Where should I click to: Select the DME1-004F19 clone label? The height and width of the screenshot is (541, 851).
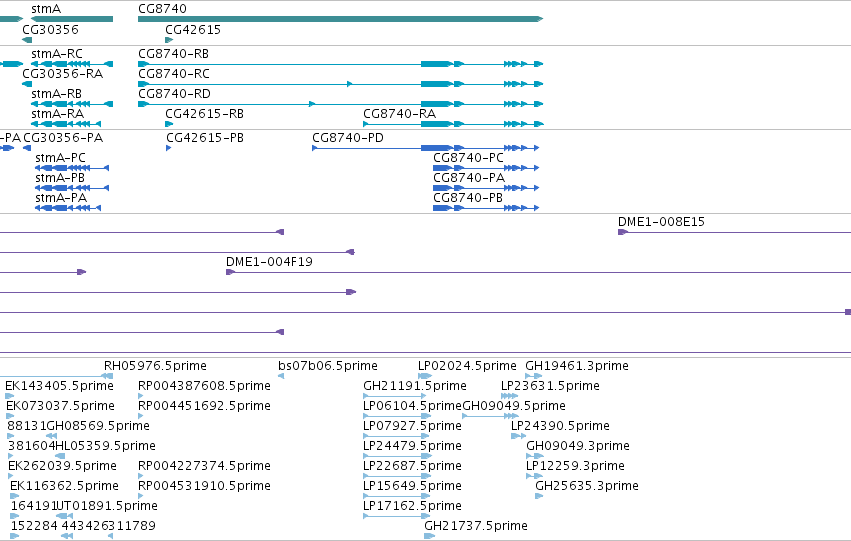[x=269, y=262]
